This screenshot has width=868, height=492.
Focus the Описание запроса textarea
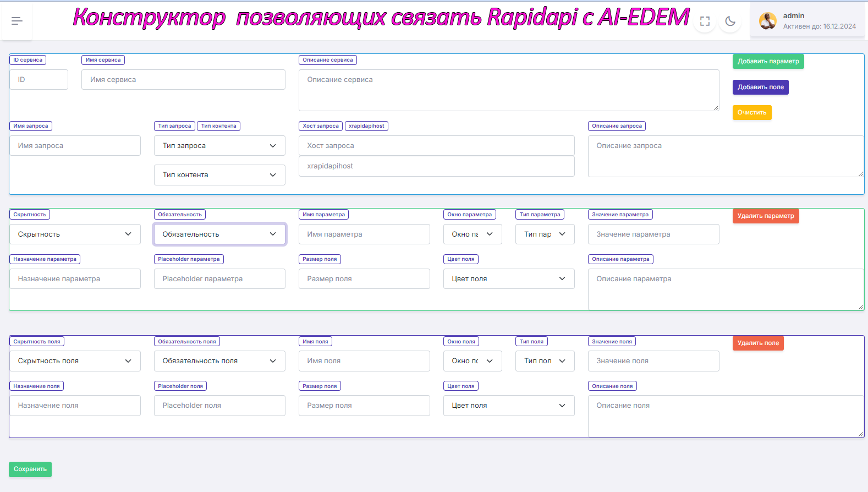point(726,156)
